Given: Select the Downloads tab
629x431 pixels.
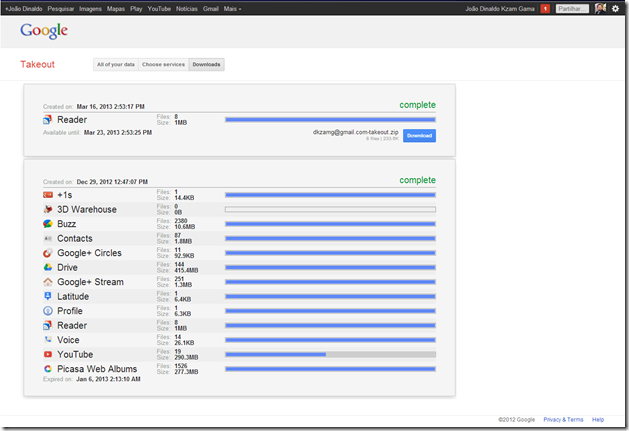Looking at the screenshot, I should click(x=207, y=64).
